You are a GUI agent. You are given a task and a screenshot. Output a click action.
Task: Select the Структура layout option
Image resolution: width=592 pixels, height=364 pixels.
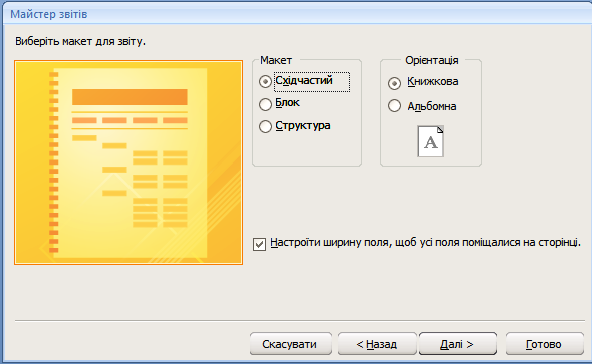265,126
